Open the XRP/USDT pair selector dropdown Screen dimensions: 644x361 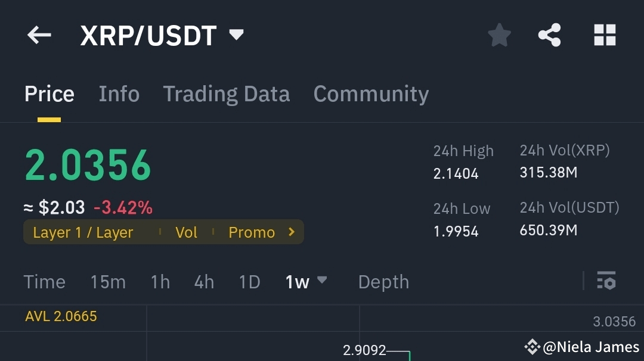pos(236,35)
